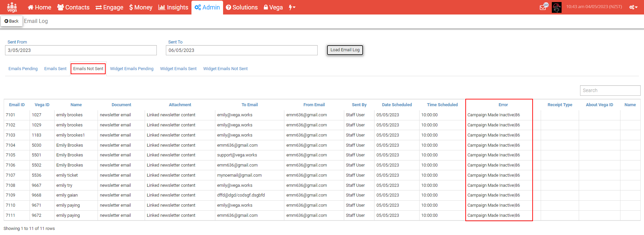Sort by the Vega ID column

[x=42, y=105]
